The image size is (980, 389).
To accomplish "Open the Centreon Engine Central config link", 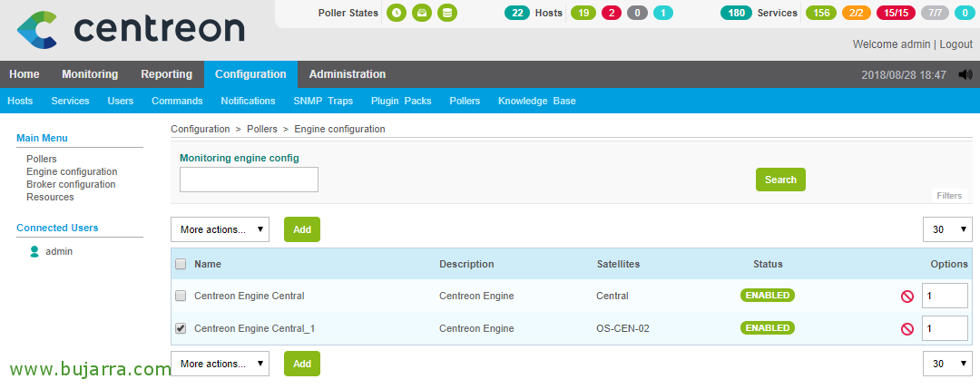I will point(250,296).
